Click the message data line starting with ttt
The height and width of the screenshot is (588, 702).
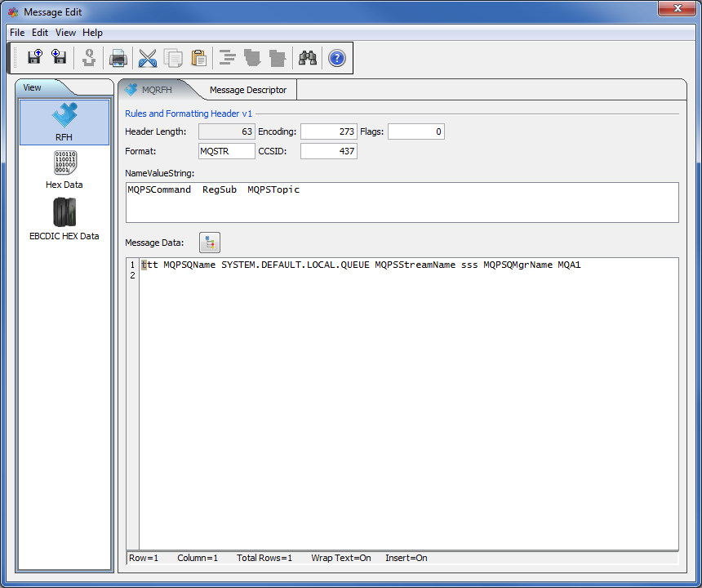(x=361, y=265)
